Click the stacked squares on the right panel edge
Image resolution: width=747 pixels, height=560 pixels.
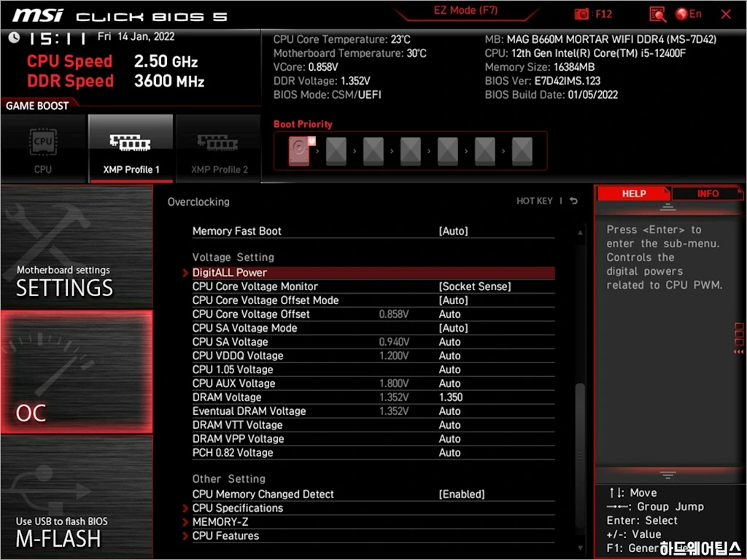click(x=739, y=334)
